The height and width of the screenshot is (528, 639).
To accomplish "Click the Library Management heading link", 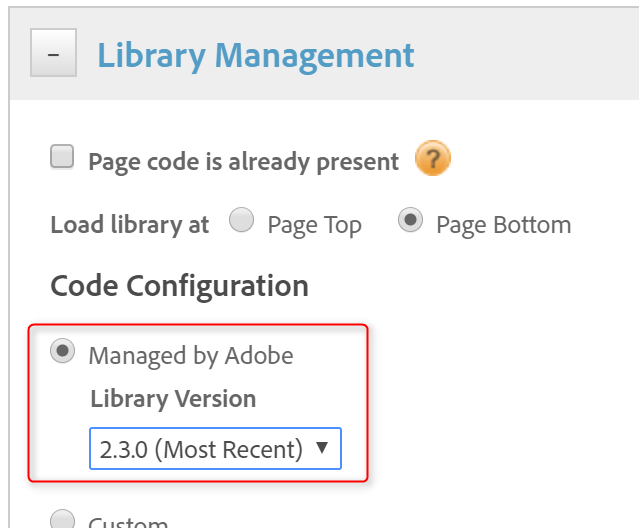I will click(x=256, y=55).
